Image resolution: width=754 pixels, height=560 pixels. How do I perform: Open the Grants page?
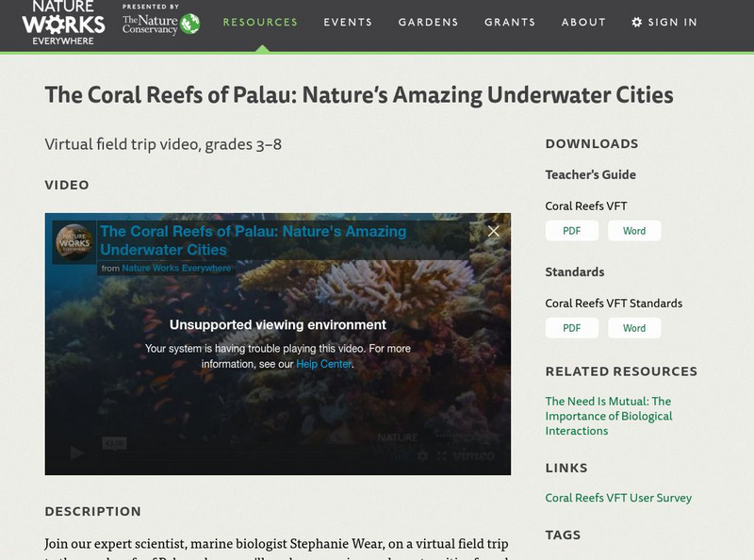(x=509, y=22)
